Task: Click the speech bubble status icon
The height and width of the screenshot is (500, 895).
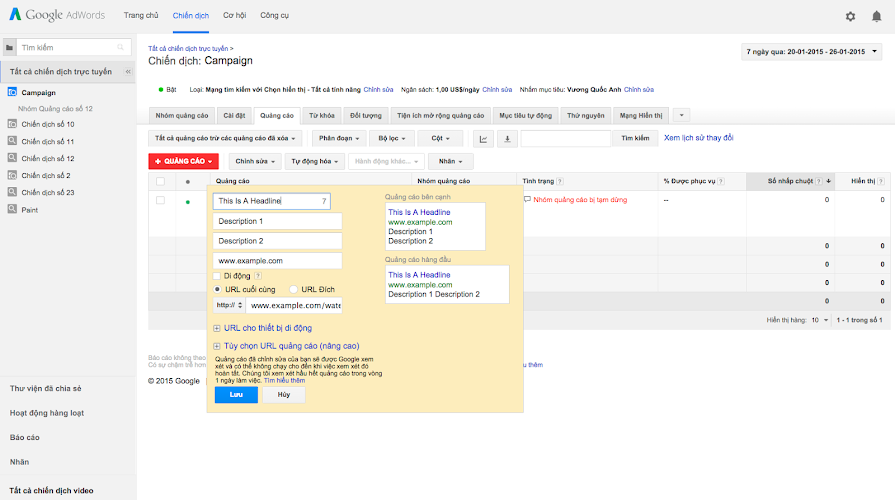Action: 527,199
